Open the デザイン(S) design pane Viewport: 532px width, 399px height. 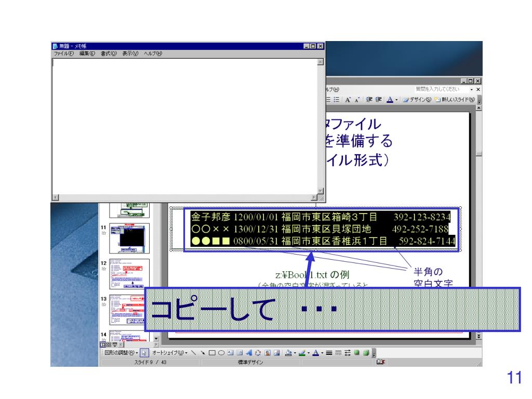417,99
